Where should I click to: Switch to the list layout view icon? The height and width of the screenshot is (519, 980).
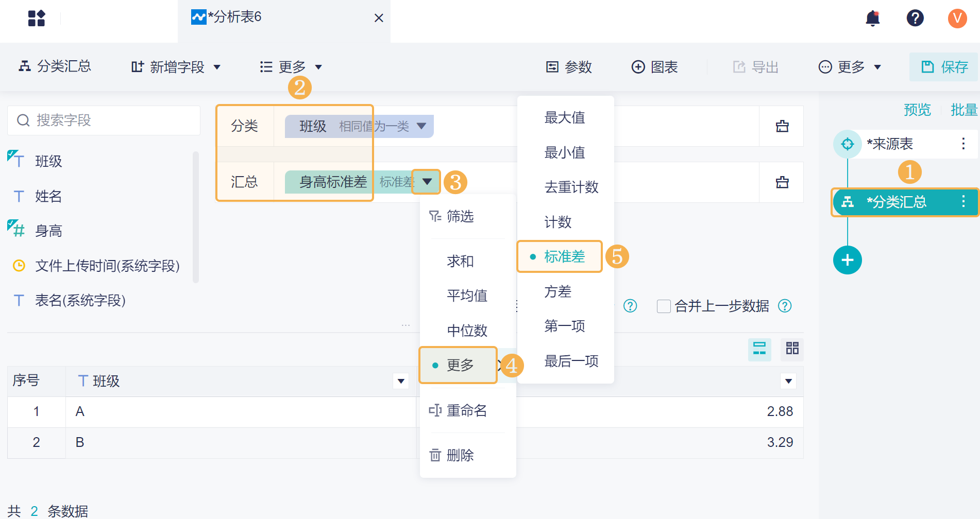click(759, 349)
